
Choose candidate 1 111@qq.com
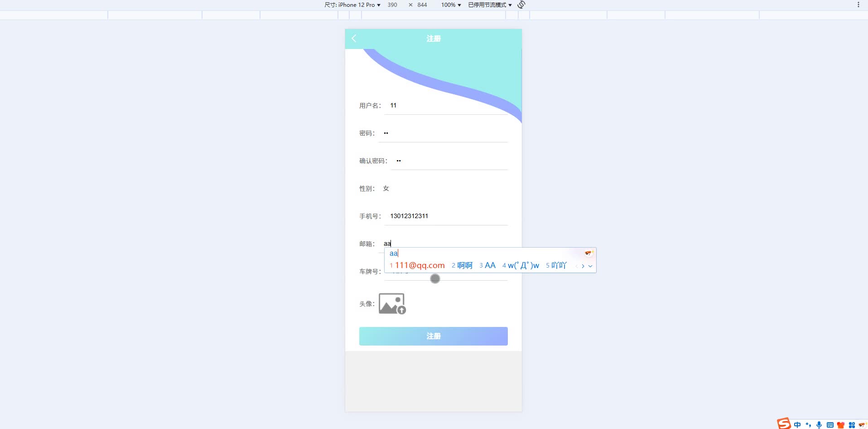click(x=417, y=265)
